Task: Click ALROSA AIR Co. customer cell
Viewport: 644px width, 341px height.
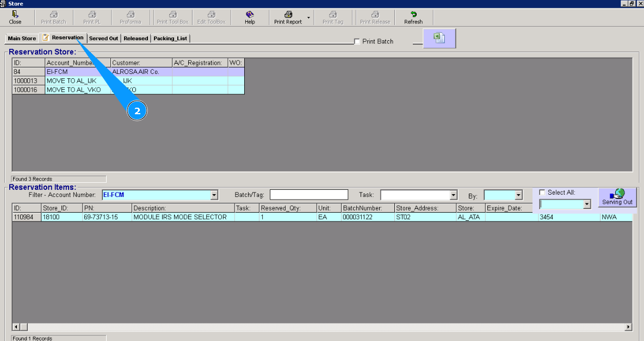Action: click(141, 72)
